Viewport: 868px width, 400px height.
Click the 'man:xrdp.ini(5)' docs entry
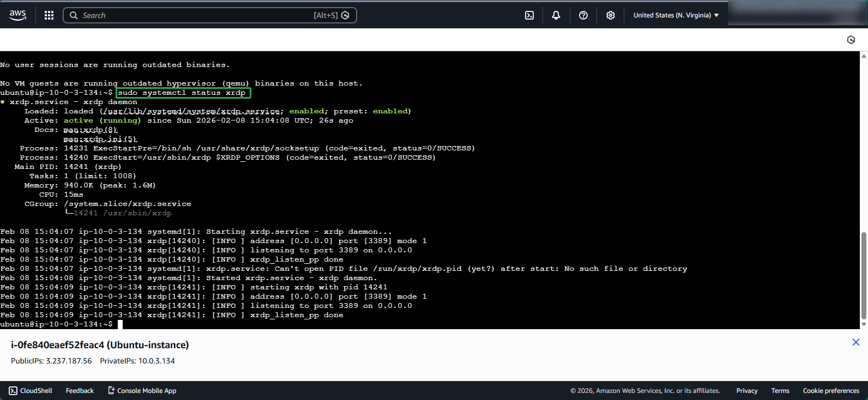pyautogui.click(x=100, y=139)
